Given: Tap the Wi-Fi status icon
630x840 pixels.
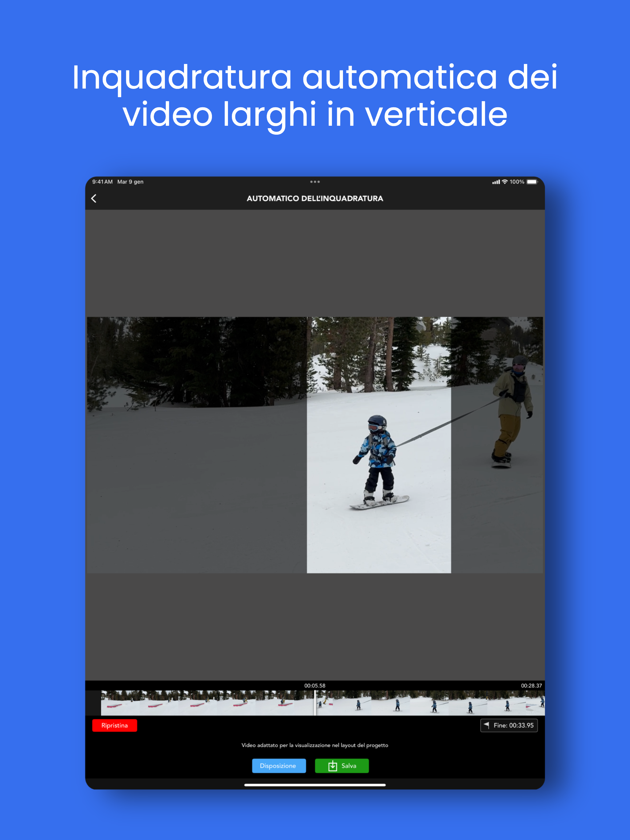Looking at the screenshot, I should click(x=504, y=182).
